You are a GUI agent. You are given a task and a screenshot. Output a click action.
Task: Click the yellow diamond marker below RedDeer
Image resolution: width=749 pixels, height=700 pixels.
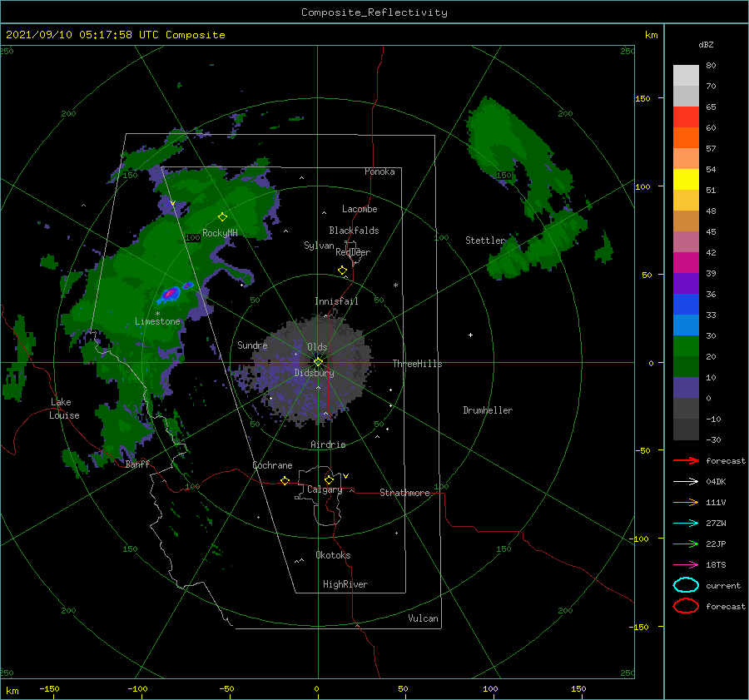343,270
